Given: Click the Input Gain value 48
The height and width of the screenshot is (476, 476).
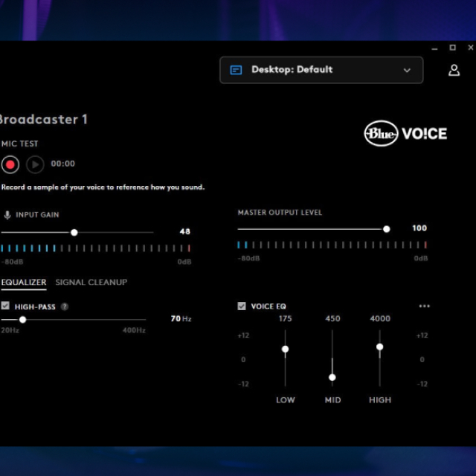Looking at the screenshot, I should point(185,231).
